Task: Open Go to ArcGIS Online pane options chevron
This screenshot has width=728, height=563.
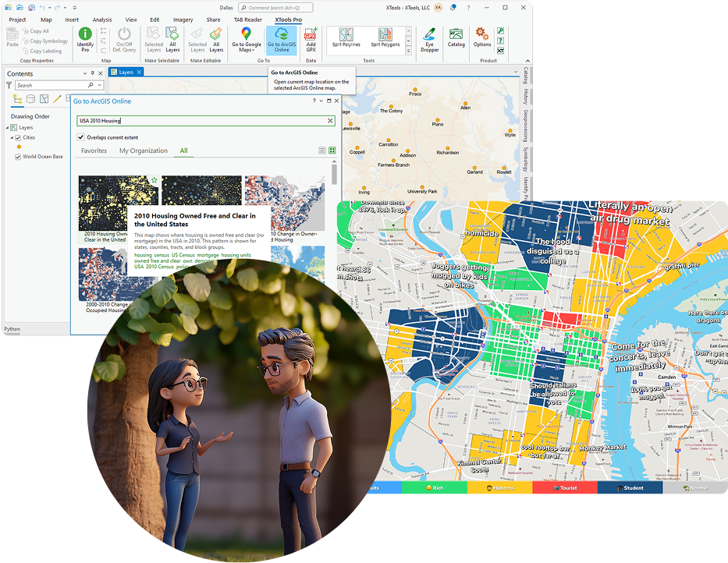Action: 321,101
